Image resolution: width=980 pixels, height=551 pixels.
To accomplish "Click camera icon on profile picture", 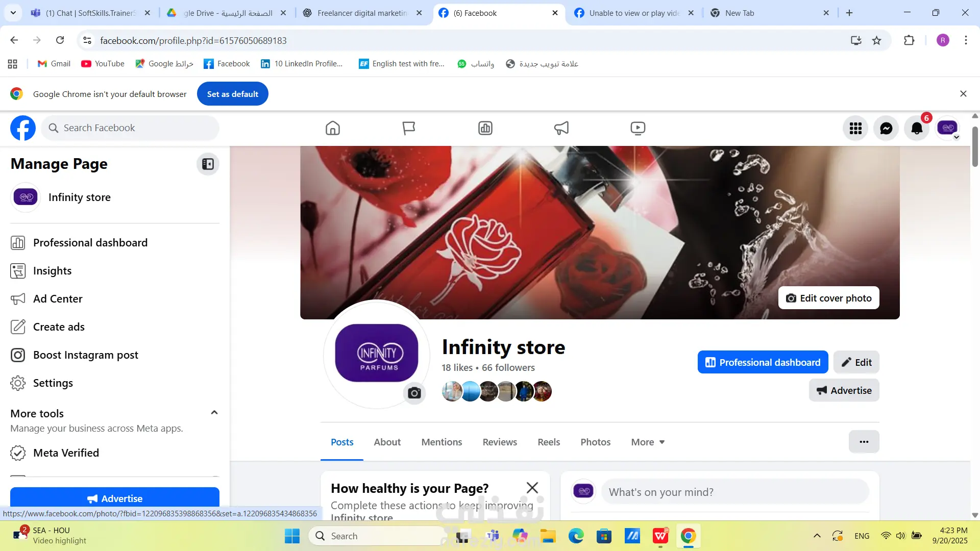I will pyautogui.click(x=414, y=393).
